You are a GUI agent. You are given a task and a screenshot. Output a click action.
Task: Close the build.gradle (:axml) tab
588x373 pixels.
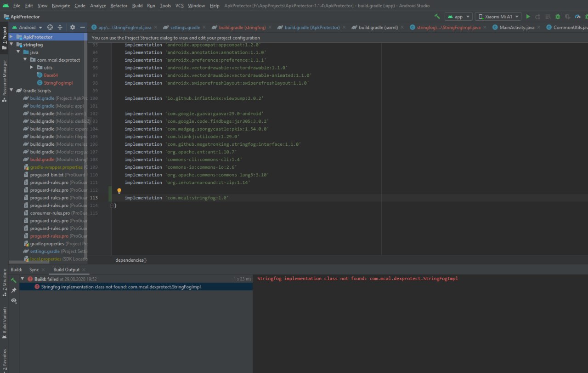click(x=402, y=28)
